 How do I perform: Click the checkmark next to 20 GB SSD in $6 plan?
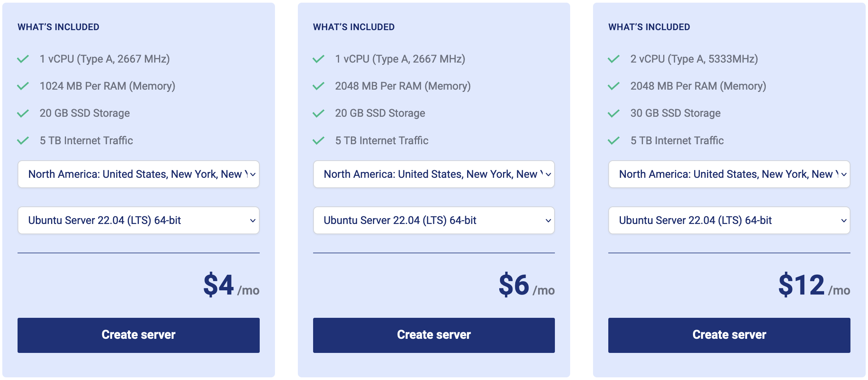click(x=318, y=113)
